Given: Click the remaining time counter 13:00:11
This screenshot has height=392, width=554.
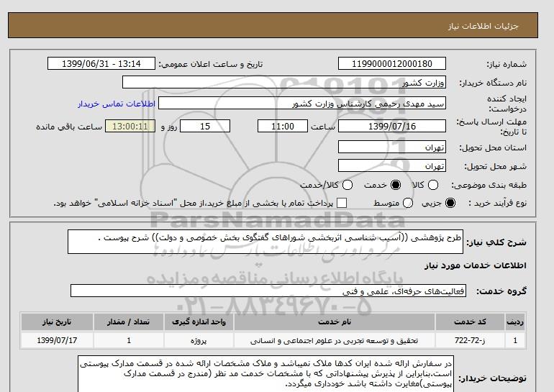Looking at the screenshot, I should pyautogui.click(x=130, y=126).
